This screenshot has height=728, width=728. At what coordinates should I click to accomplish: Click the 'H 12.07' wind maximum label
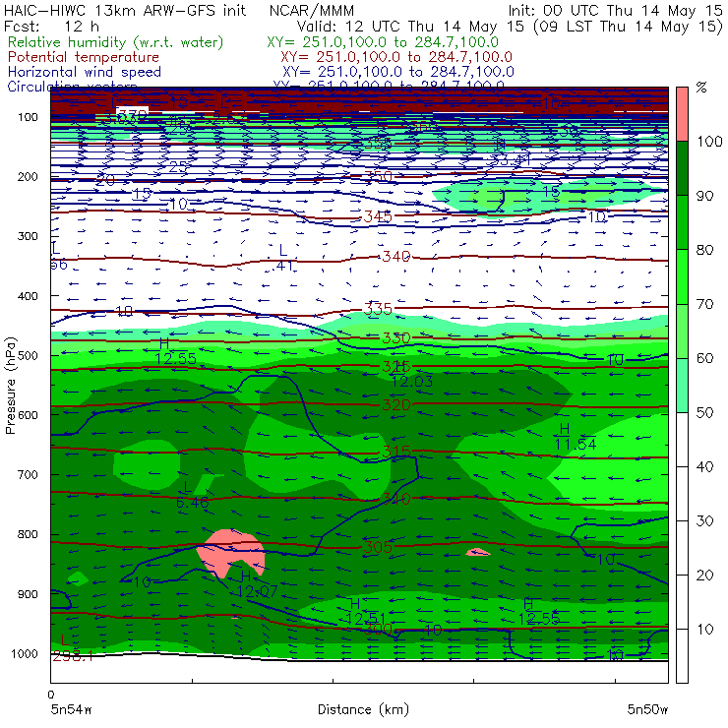257,584
